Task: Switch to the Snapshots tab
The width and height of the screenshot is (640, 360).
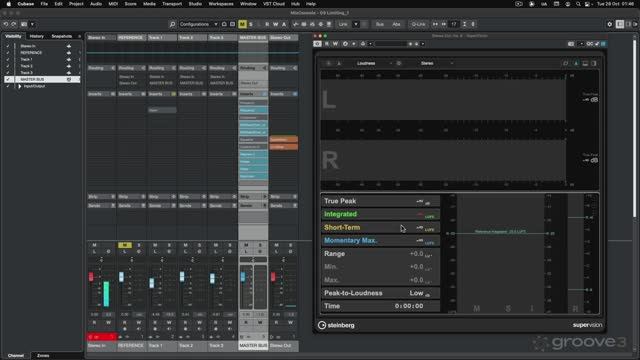Action: coord(62,36)
